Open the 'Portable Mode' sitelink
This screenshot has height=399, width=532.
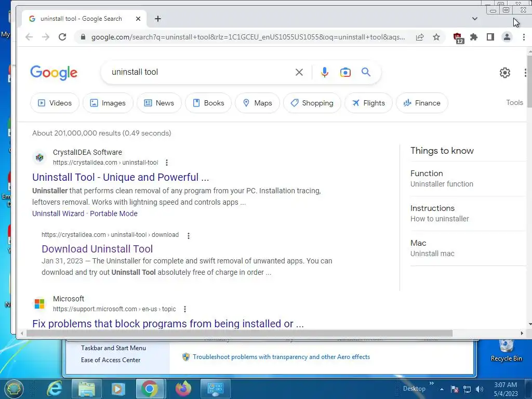(114, 214)
